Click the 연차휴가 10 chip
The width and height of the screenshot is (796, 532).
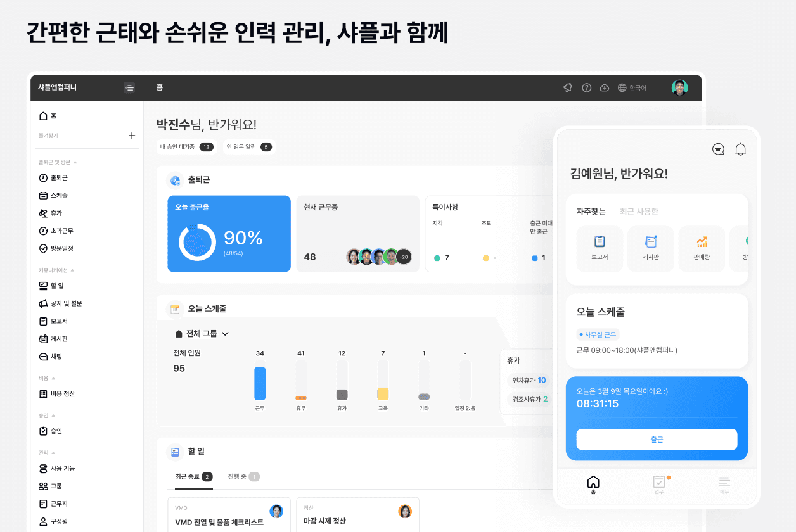[529, 381]
